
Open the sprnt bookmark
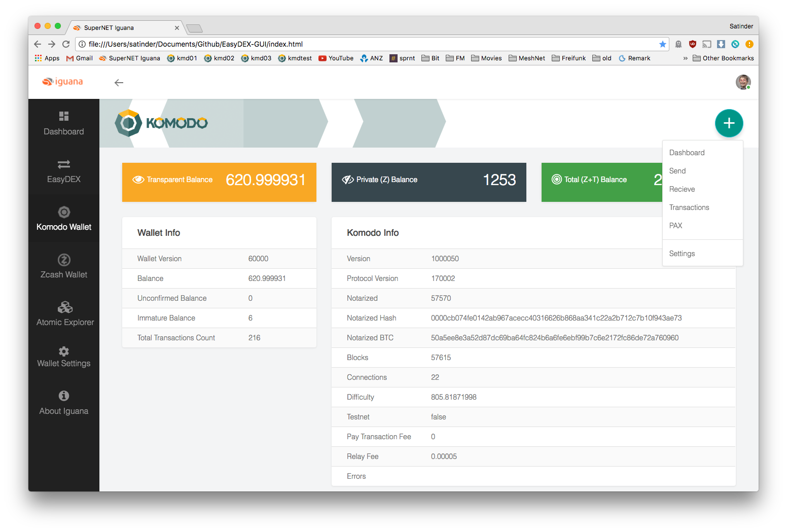coord(403,58)
